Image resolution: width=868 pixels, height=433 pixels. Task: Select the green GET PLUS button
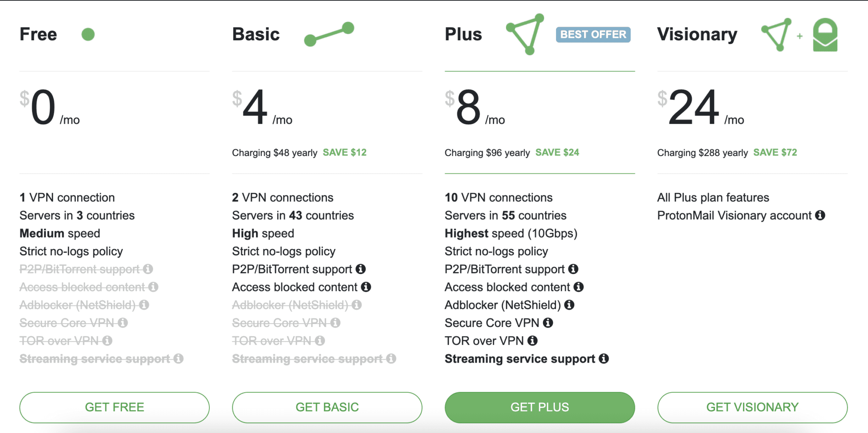(x=540, y=407)
